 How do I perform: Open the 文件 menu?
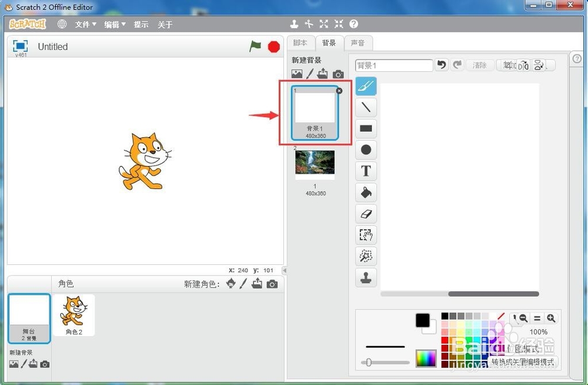tap(85, 24)
